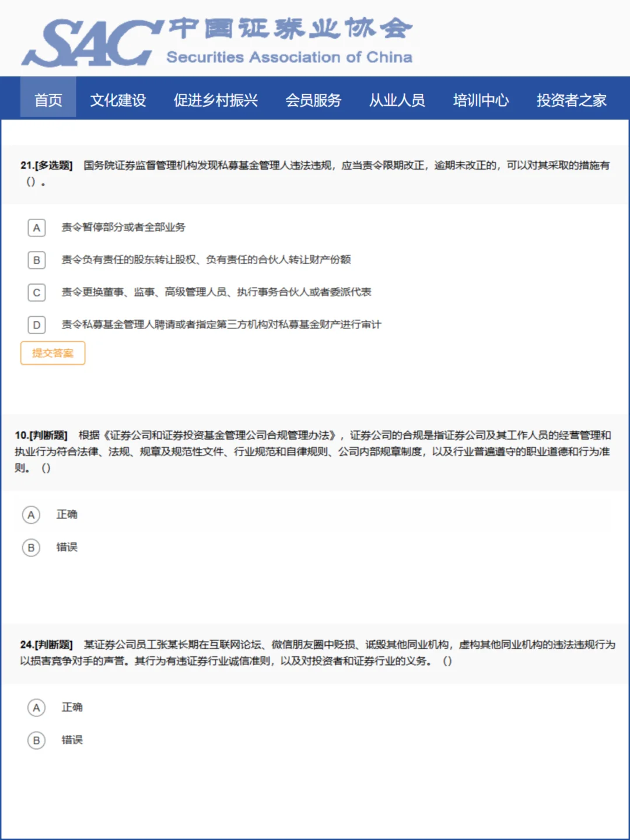This screenshot has width=630, height=840.
Task: Choose A 正确 for question 24
Action: [x=36, y=708]
